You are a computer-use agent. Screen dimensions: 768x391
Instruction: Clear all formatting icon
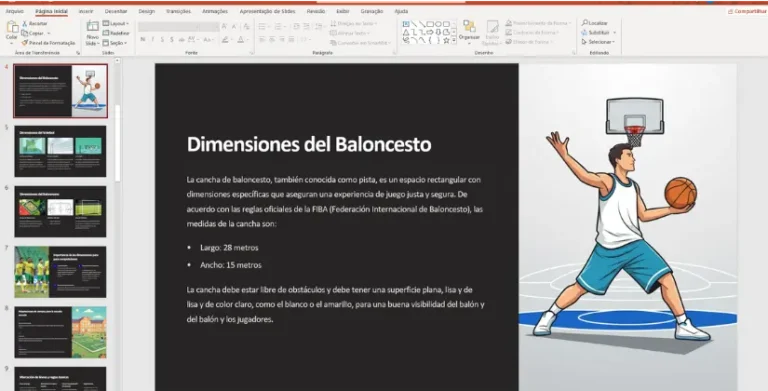coord(246,26)
